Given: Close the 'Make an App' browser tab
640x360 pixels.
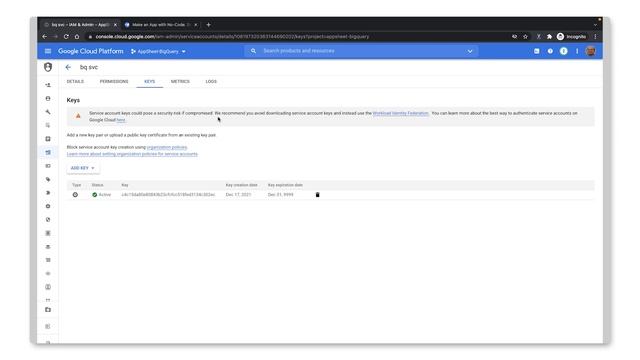Looking at the screenshot, I should [196, 25].
